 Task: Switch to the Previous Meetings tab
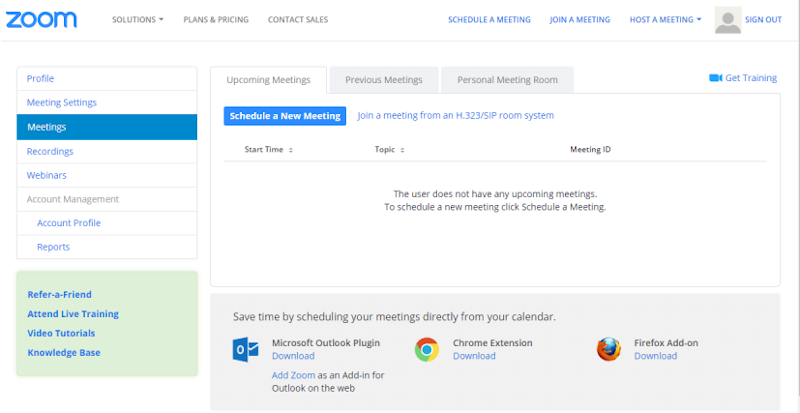[x=383, y=80]
